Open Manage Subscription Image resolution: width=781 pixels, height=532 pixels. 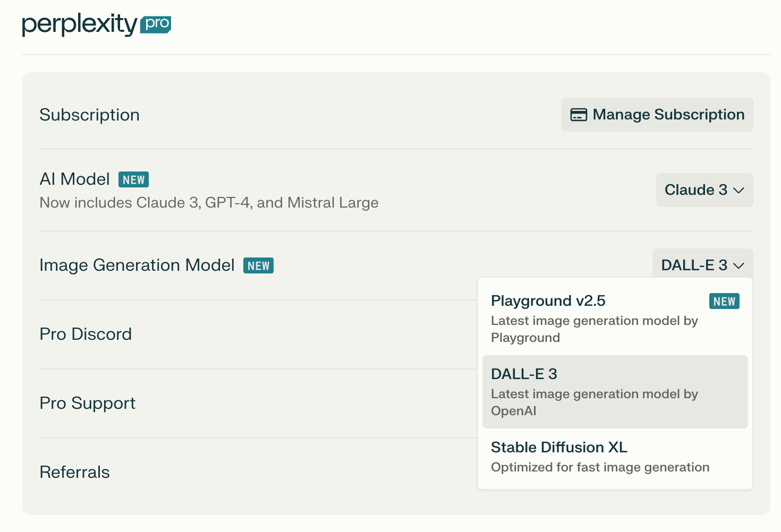657,115
